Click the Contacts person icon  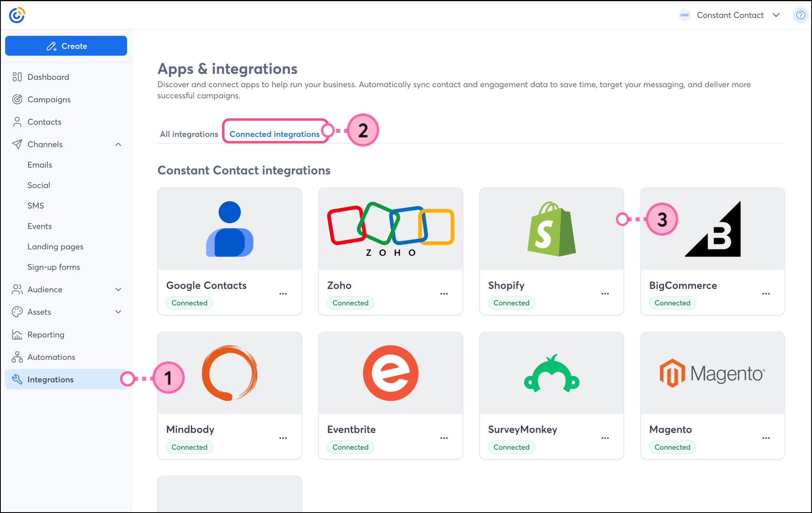coord(17,122)
